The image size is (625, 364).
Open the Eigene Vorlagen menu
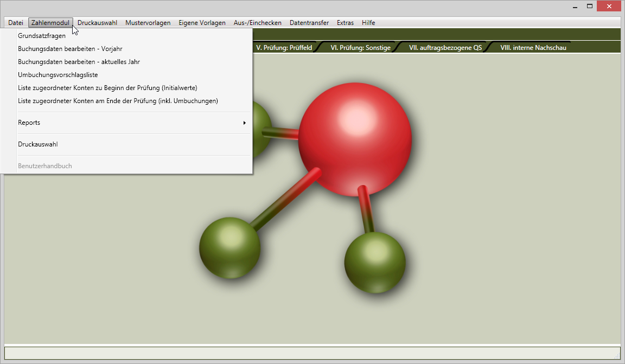point(202,23)
